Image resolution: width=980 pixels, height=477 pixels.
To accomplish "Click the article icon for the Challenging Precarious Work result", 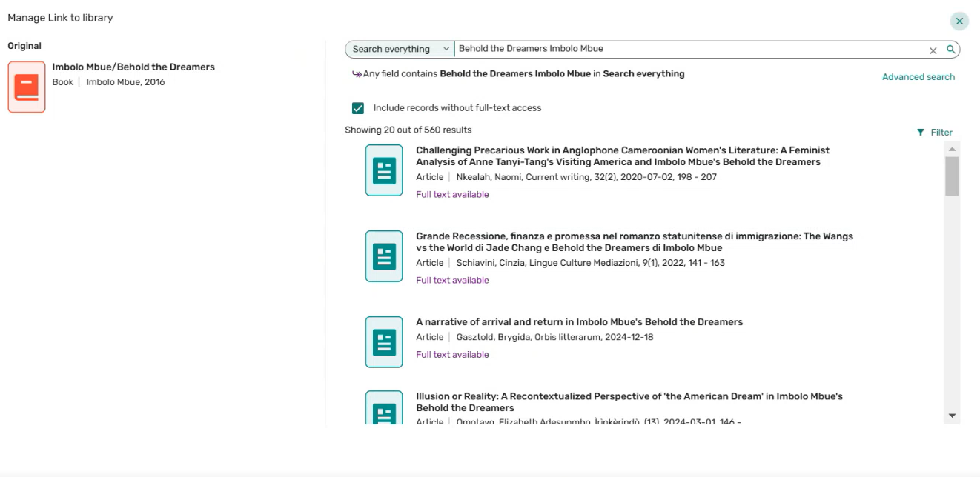I will click(384, 170).
